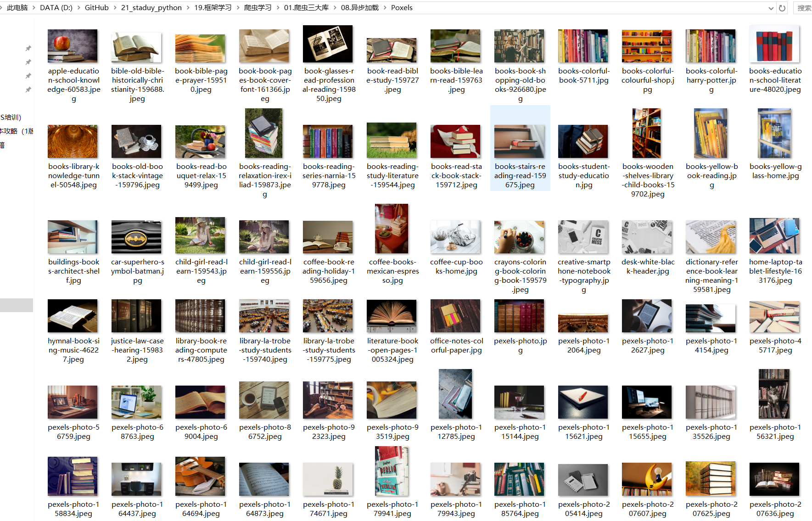Go to 21_staduy_python breadcrumb folder
The image size is (812, 521).
pyautogui.click(x=151, y=8)
